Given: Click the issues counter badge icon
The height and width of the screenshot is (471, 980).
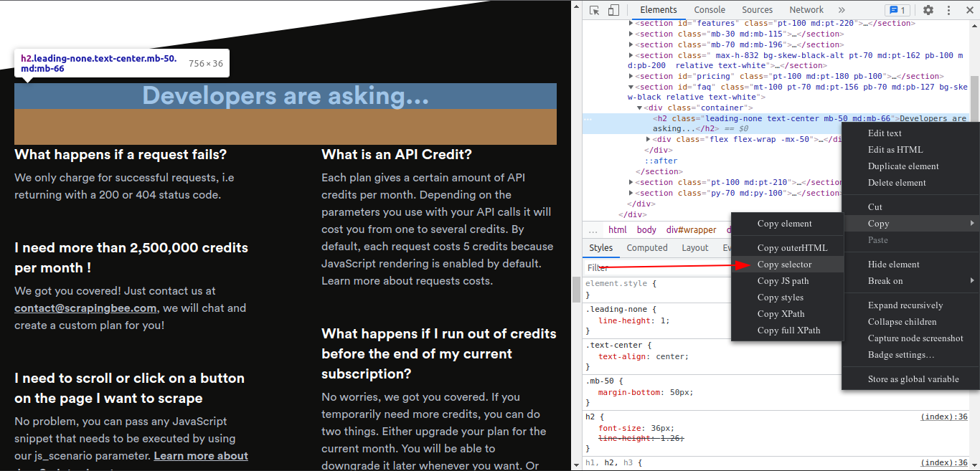Looking at the screenshot, I should [897, 10].
